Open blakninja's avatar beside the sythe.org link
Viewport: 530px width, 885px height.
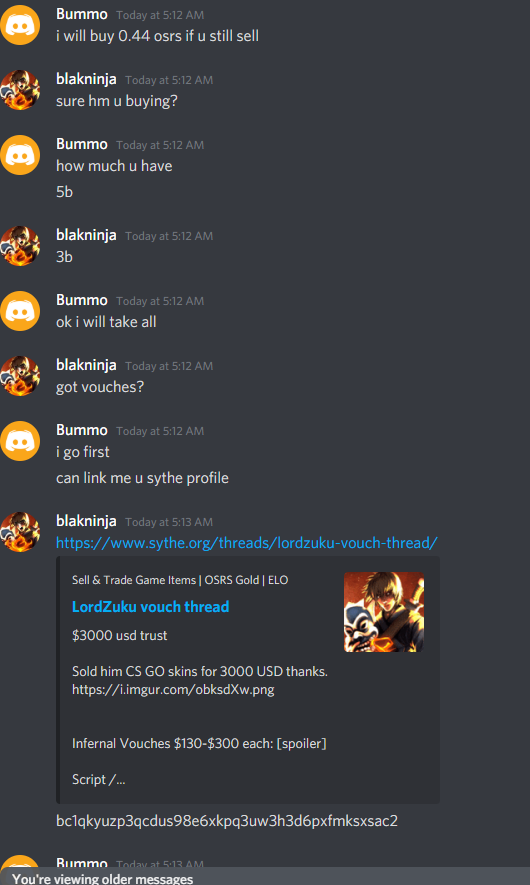tap(20, 532)
